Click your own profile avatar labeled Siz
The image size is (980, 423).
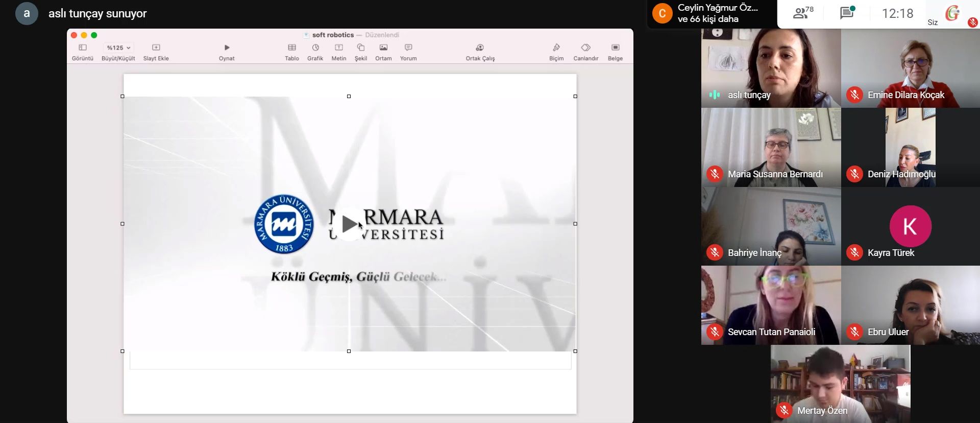pyautogui.click(x=952, y=13)
